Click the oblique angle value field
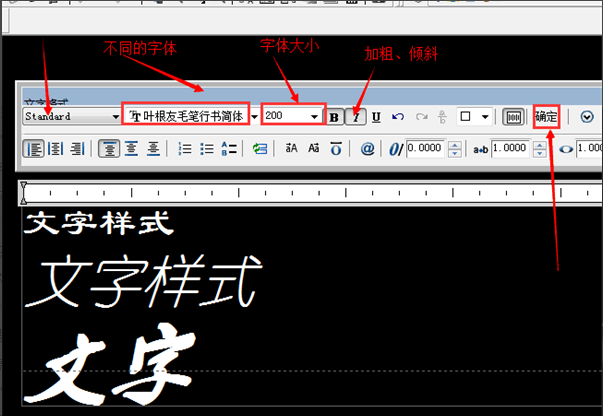 tap(424, 149)
